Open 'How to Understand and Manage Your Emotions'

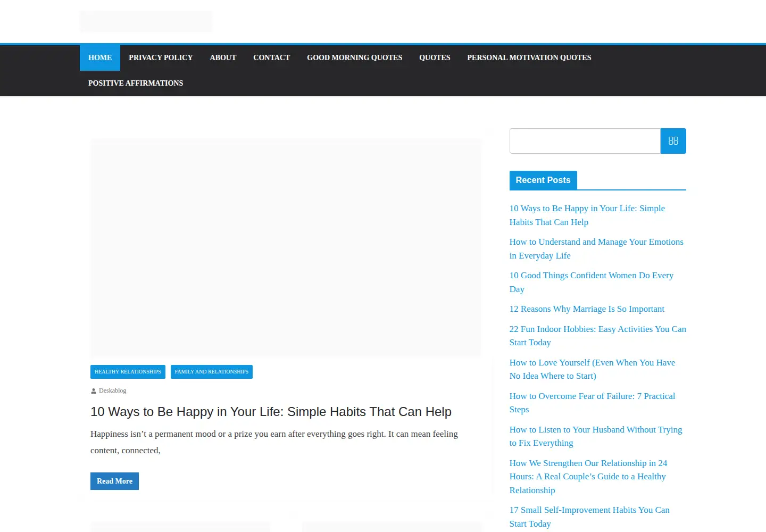[596, 249]
